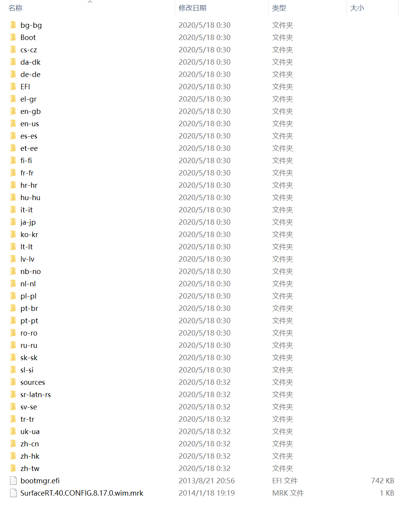Select the bootmgr.efi file name

pos(40,481)
